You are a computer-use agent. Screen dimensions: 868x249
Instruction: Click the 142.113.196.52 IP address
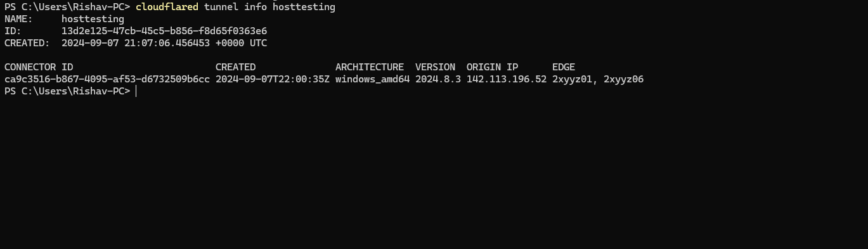(507, 79)
